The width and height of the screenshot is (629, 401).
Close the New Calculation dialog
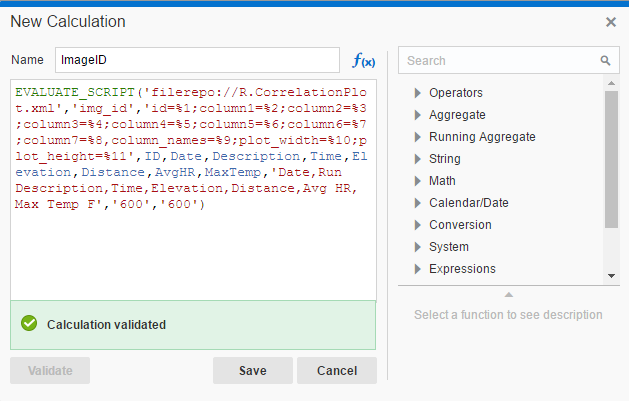coord(611,22)
